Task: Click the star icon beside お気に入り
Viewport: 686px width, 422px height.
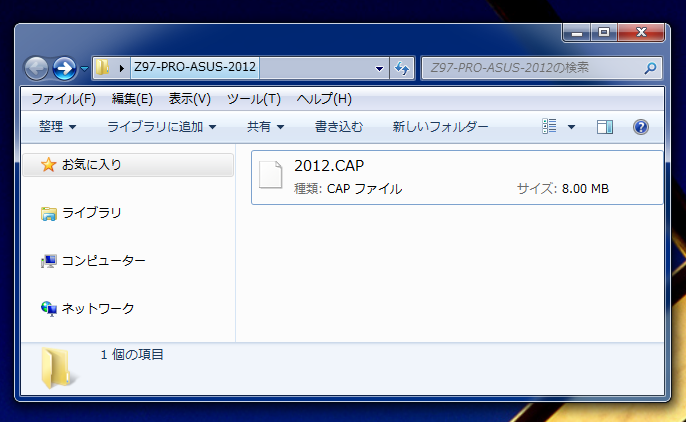Action: [x=48, y=165]
